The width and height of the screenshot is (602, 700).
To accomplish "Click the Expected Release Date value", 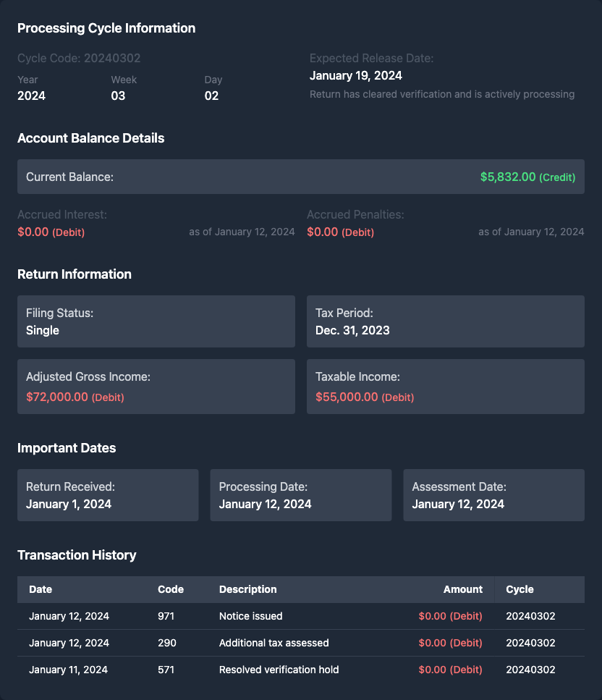I will point(356,75).
